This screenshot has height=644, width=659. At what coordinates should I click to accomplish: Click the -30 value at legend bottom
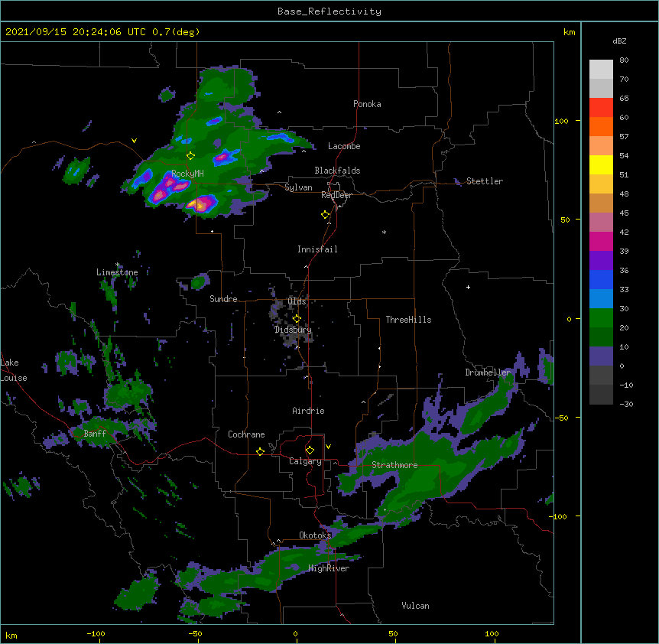626,404
